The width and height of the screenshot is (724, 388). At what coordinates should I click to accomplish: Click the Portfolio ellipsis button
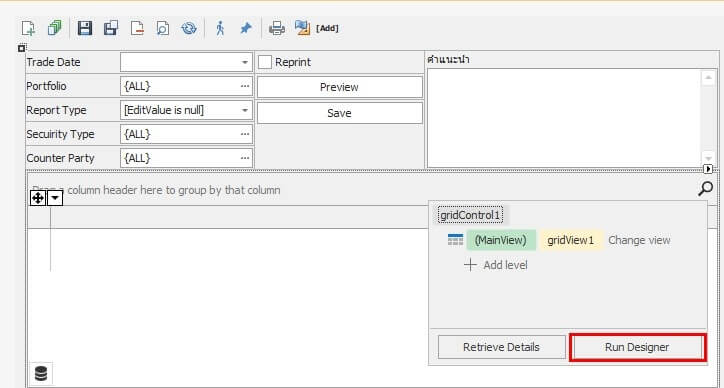tap(245, 86)
